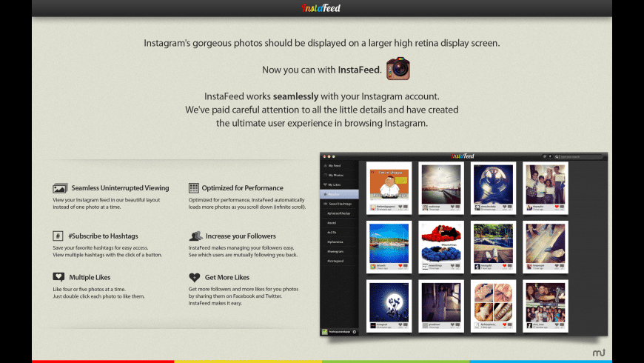This screenshot has width=644, height=363.
Task: Like the glowing moon night photo
Action: (400, 324)
